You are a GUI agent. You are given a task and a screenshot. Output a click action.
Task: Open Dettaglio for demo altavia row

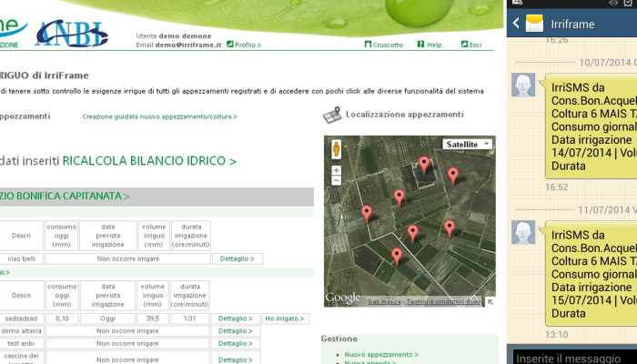[x=236, y=331]
